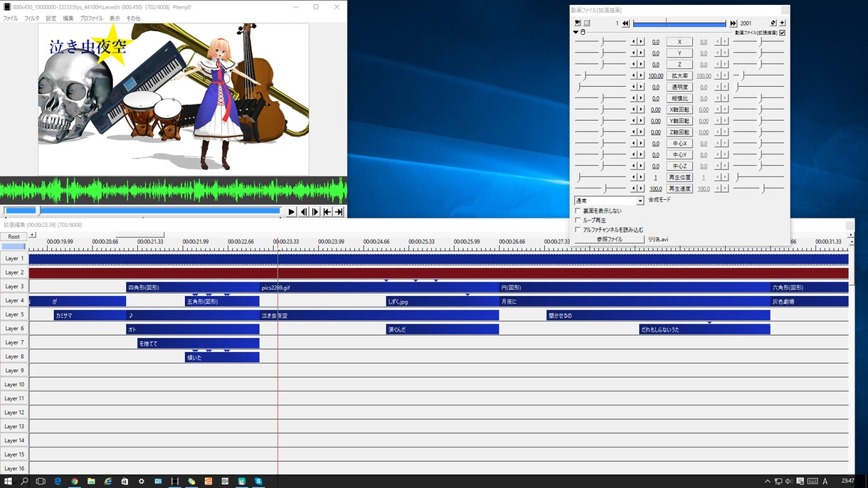The height and width of the screenshot is (488, 868).
Task: Open Windows Start menu
Action: pyautogui.click(x=8, y=482)
